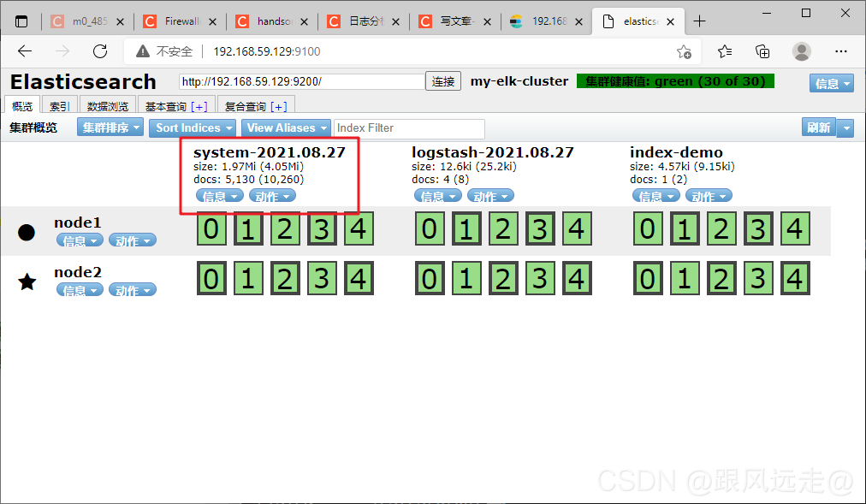Viewport: 866px width, 504px height.
Task: Select shard 0 of system-2021.08.27 on node1
Action: point(211,228)
